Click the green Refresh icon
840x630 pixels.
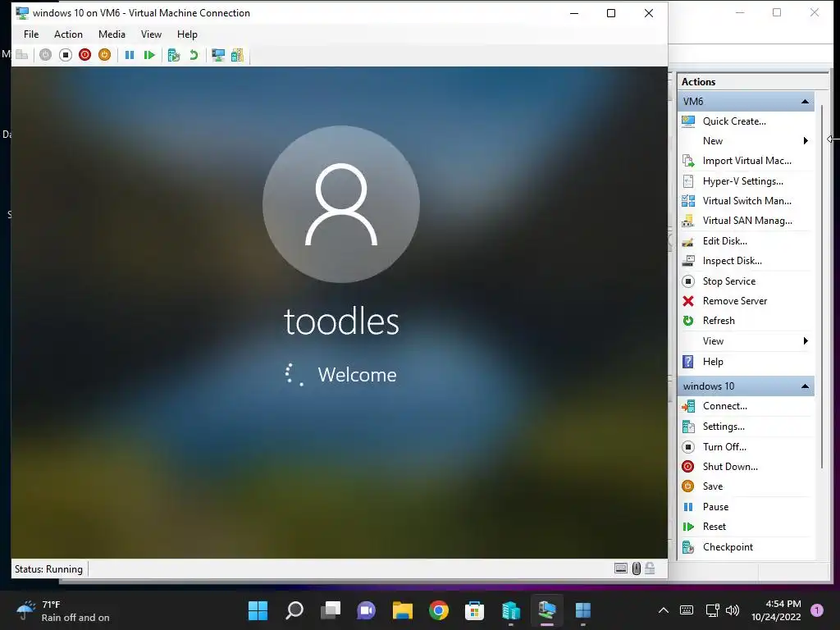click(x=688, y=321)
